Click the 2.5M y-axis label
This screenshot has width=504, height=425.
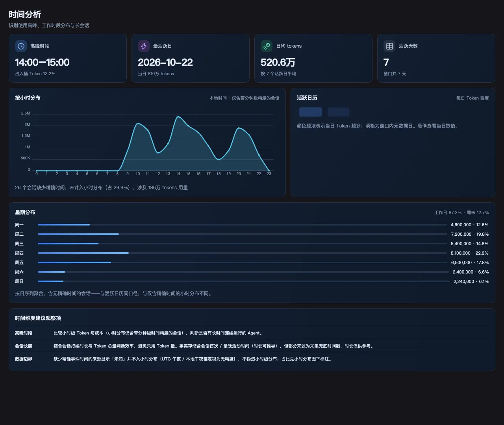(26, 113)
